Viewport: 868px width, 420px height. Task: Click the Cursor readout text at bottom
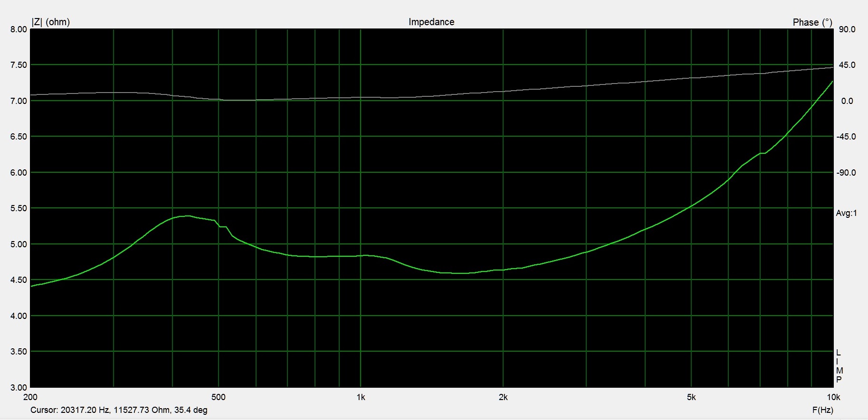(x=119, y=410)
